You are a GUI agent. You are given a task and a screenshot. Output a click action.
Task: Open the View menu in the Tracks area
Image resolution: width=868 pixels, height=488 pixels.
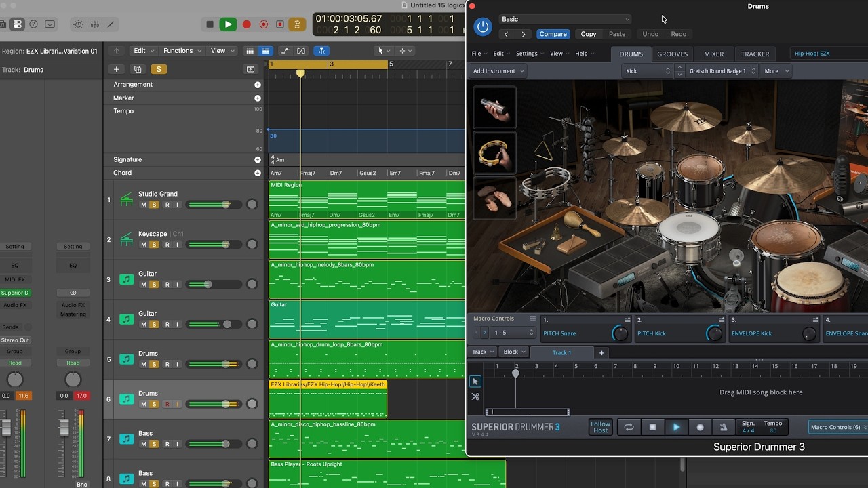click(x=222, y=51)
